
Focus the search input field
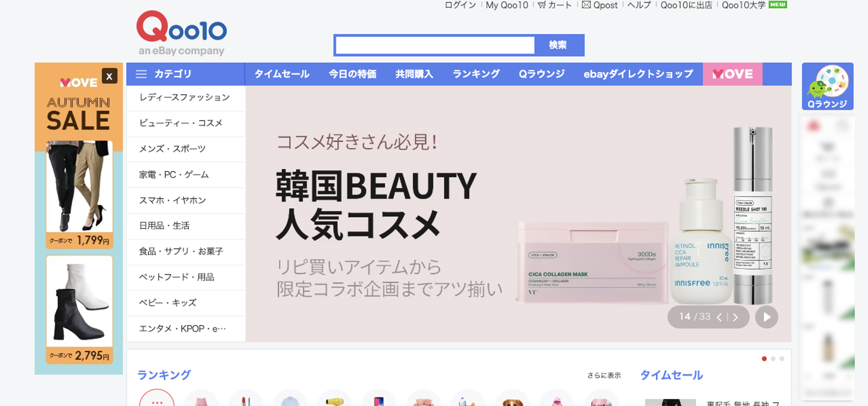435,45
